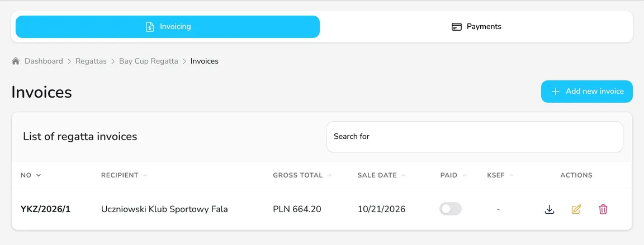Click gross total PLN 664.20
Image resolution: width=644 pixels, height=245 pixels.
[297, 209]
